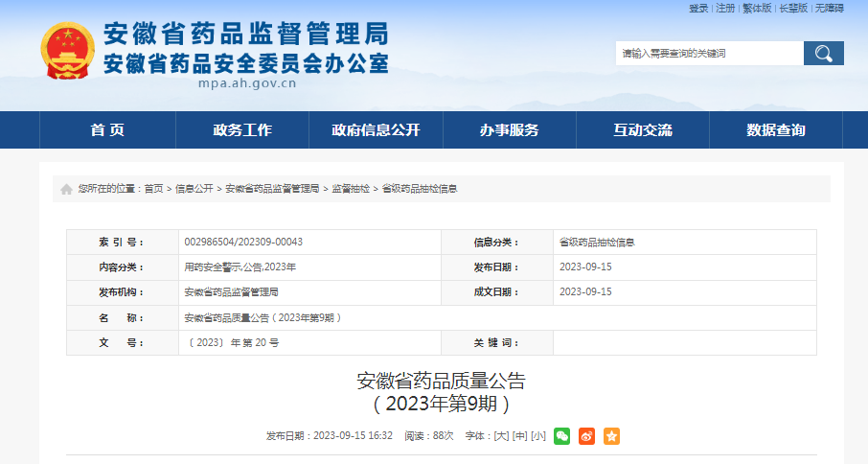Image resolution: width=868 pixels, height=464 pixels.
Task: Expand the 互动交流 navigation menu
Action: pyautogui.click(x=643, y=130)
